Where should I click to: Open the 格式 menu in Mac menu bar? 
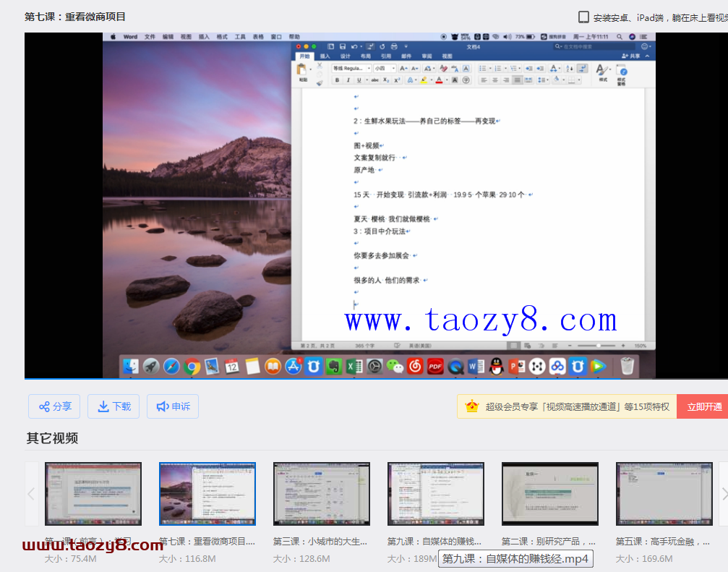pyautogui.click(x=222, y=36)
